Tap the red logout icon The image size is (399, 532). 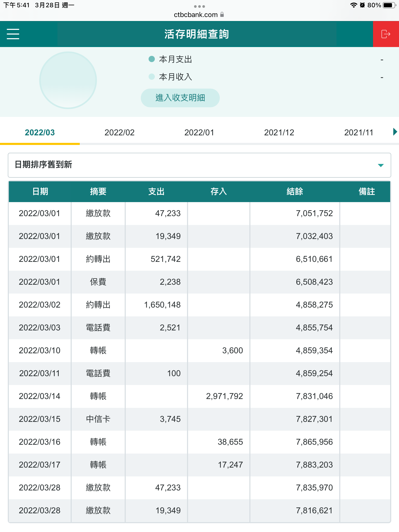tap(386, 34)
